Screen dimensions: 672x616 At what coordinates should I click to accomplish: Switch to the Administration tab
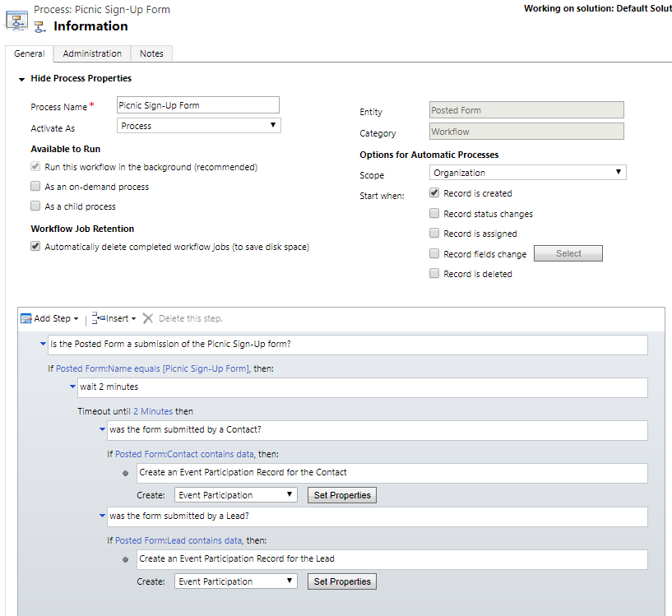pyautogui.click(x=92, y=53)
